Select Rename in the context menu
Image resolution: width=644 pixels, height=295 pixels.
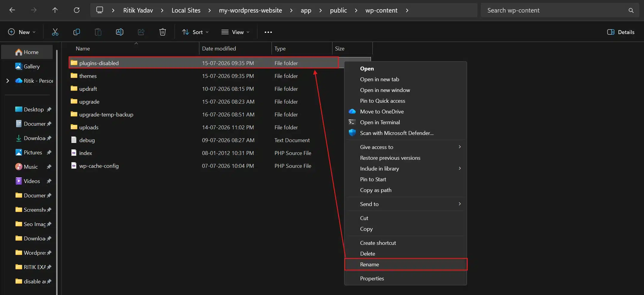click(406, 264)
